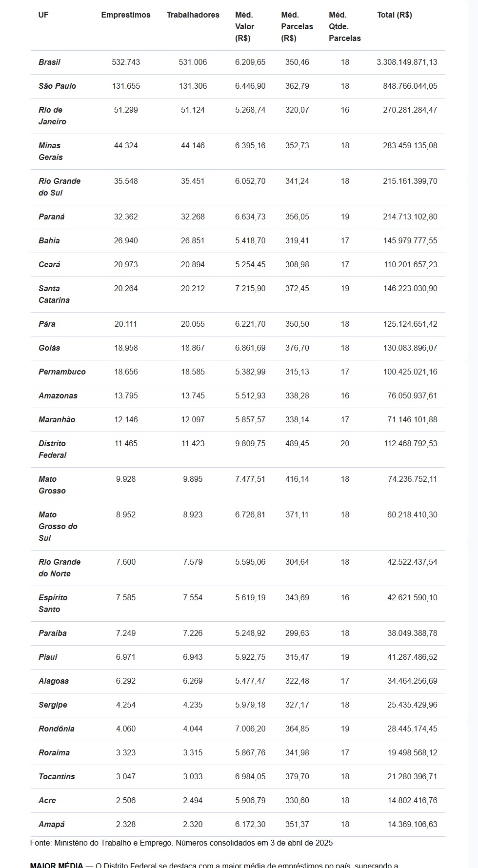The width and height of the screenshot is (478, 868).
Task: Click the Total (R$) column header
Action: [395, 15]
